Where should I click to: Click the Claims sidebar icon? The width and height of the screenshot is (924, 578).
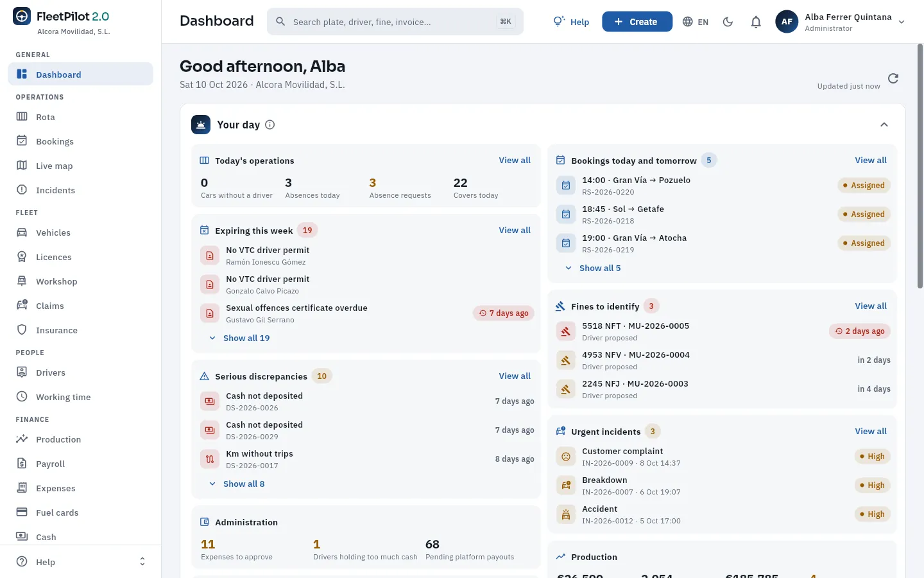tap(22, 306)
